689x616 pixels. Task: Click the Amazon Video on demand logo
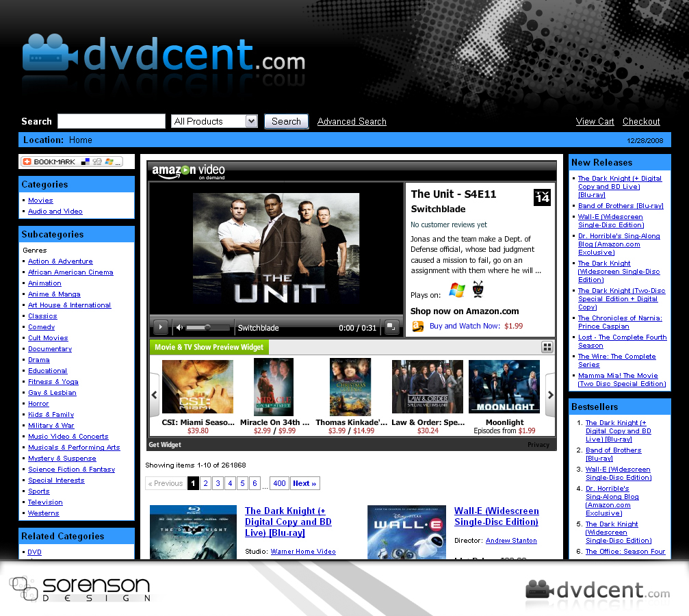coord(189,171)
